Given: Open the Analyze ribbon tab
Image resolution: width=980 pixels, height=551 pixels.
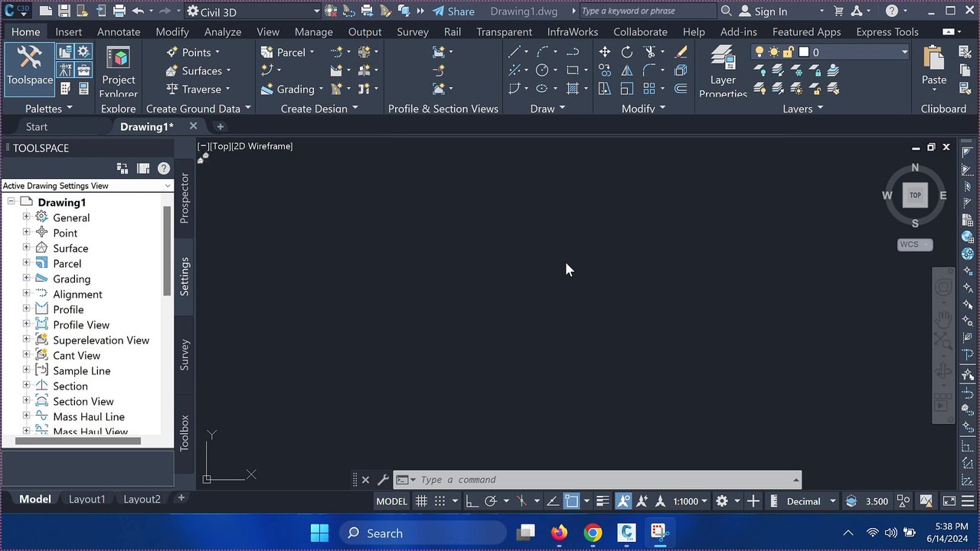Looking at the screenshot, I should click(x=223, y=31).
